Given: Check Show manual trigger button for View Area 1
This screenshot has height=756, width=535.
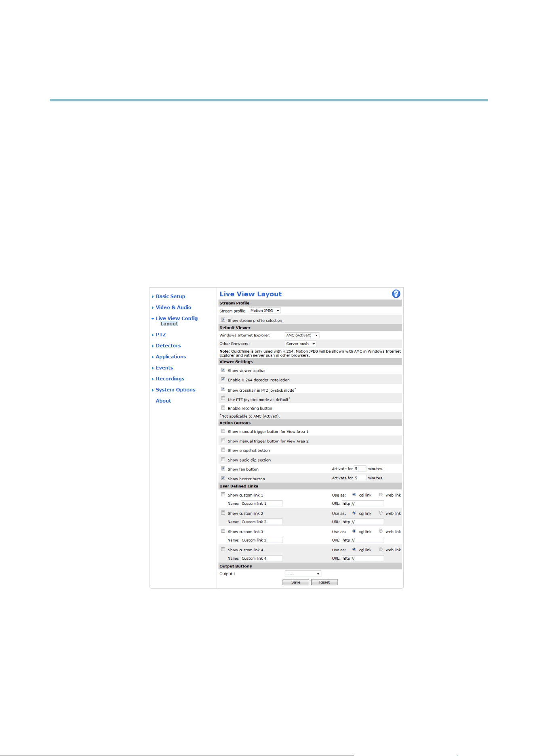Looking at the screenshot, I should click(x=223, y=431).
